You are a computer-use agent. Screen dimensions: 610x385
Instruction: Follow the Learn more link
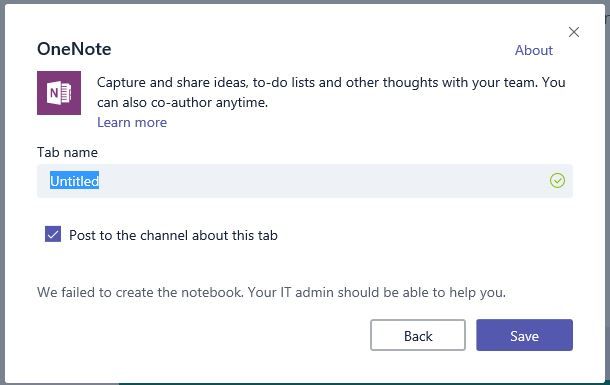(132, 122)
